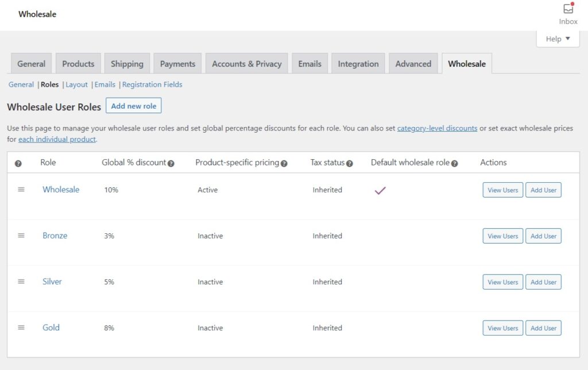Image resolution: width=588 pixels, height=370 pixels.
Task: Click the each individual product link
Action: point(56,139)
